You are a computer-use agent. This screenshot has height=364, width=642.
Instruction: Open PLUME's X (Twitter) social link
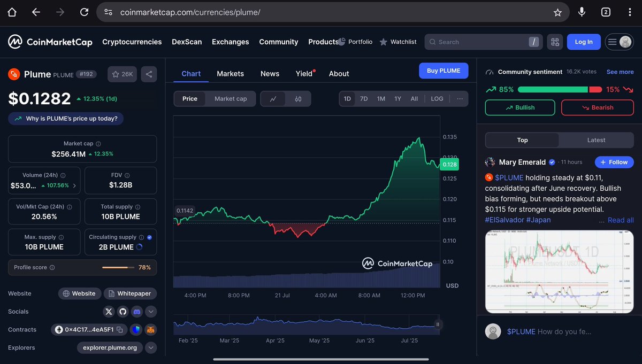(109, 312)
